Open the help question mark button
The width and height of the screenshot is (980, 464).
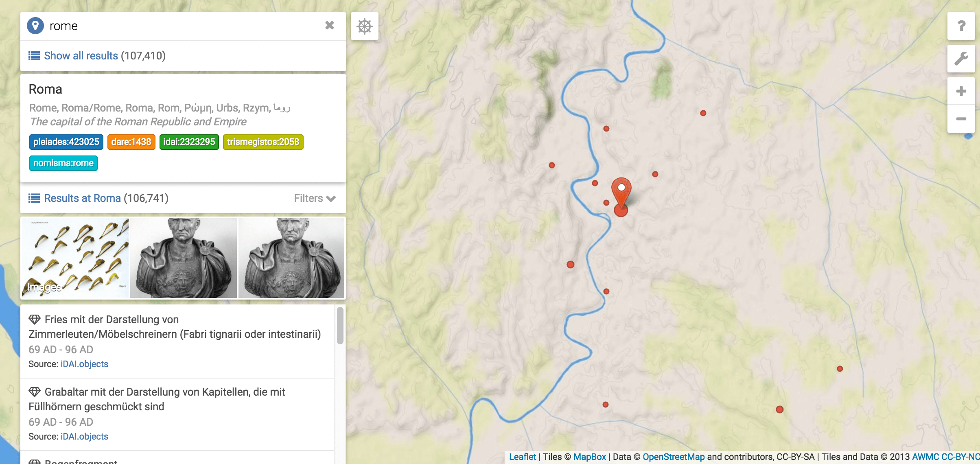click(961, 26)
